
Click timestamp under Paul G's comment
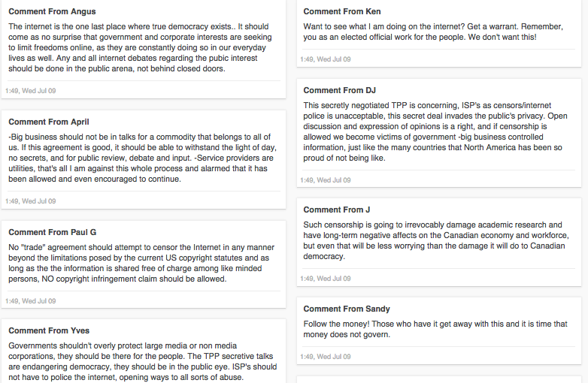pos(30,301)
